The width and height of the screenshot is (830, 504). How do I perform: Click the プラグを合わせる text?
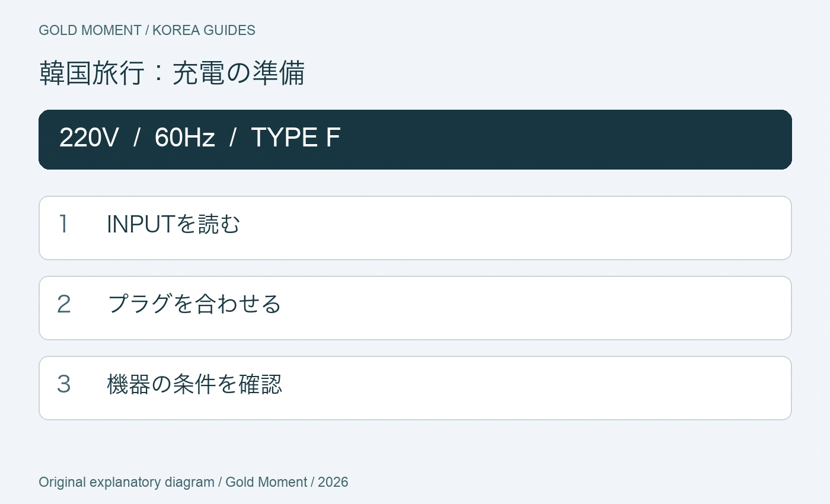[x=194, y=304]
